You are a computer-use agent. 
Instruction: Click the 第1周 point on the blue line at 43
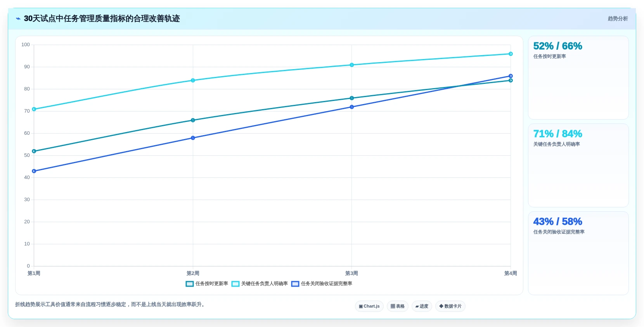[34, 171]
